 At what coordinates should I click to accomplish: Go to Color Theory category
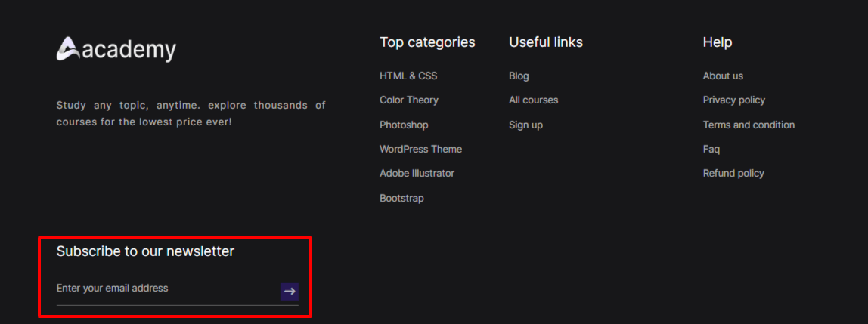click(409, 100)
